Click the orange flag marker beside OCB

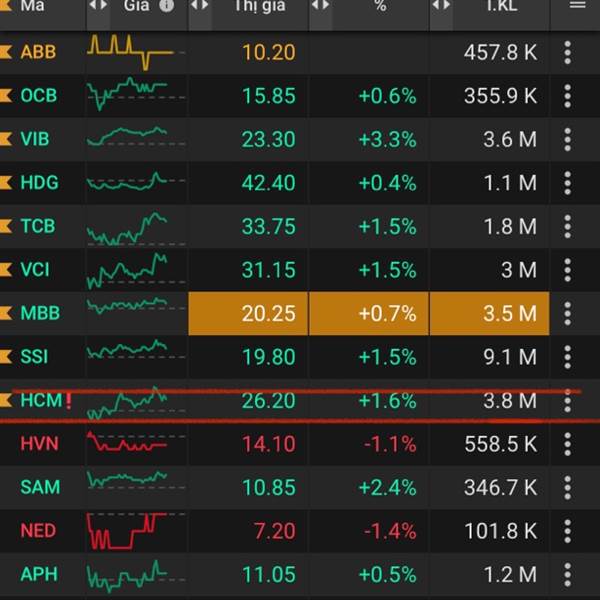click(x=6, y=95)
